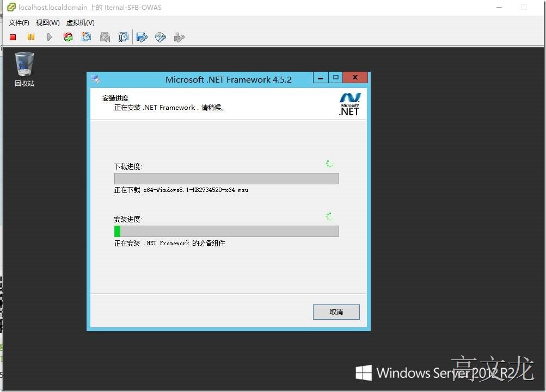Click the revert to snapshot icon
Viewport: 546px width, 392px height.
click(105, 37)
